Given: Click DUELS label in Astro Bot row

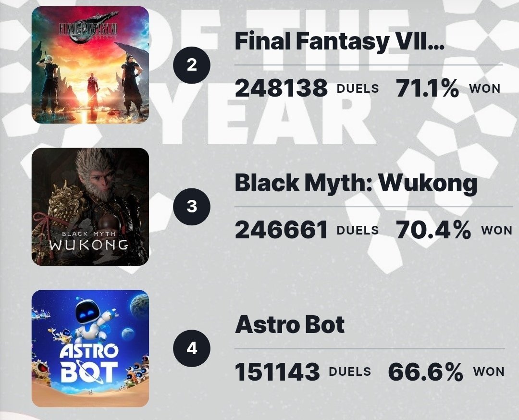Looking at the screenshot, I should [350, 371].
